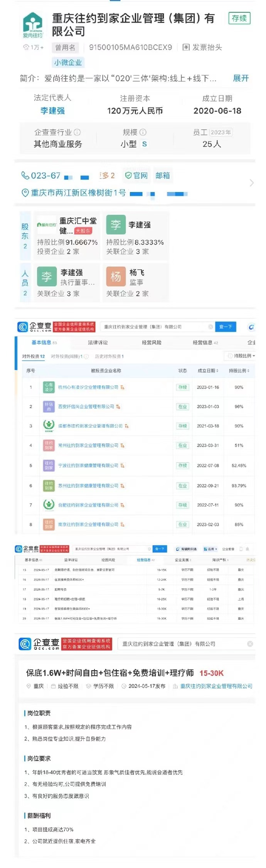Click the 2021-03-18 date cell
The width and height of the screenshot is (266, 868).
(x=208, y=426)
